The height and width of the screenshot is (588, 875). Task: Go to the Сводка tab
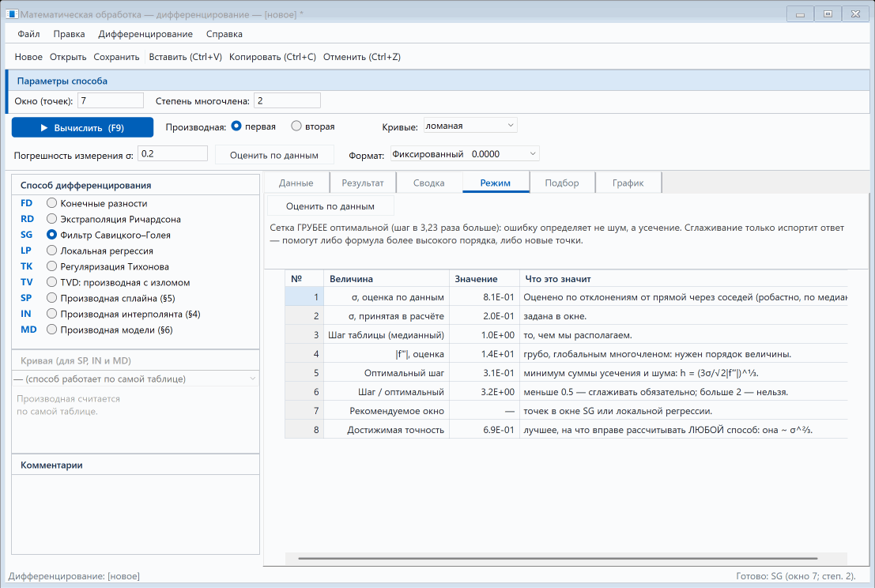click(x=429, y=183)
